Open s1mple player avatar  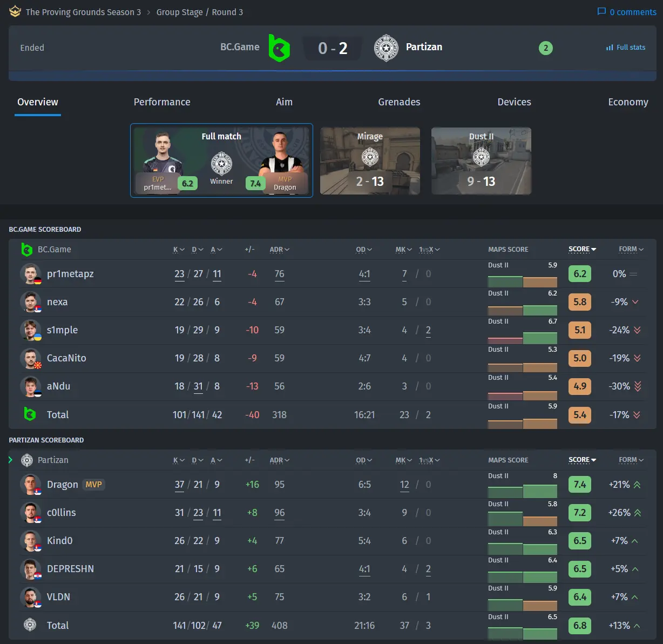pos(31,330)
